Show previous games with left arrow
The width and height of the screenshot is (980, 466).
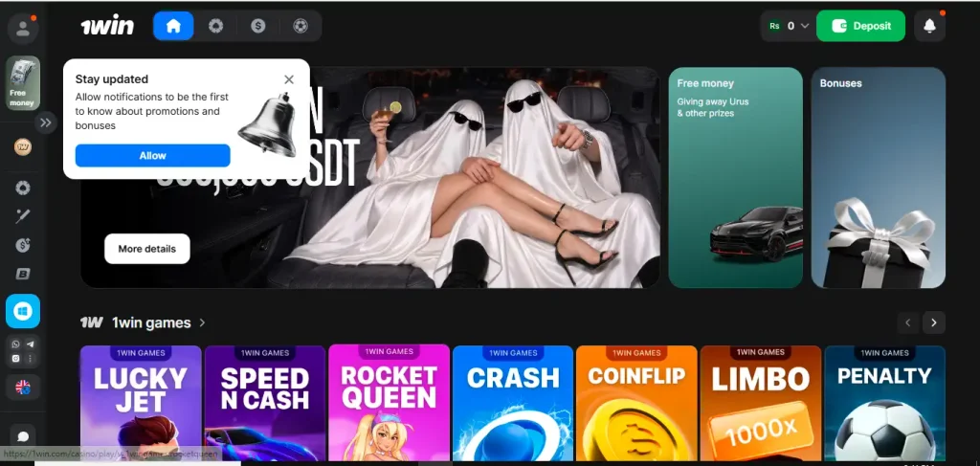pos(908,323)
